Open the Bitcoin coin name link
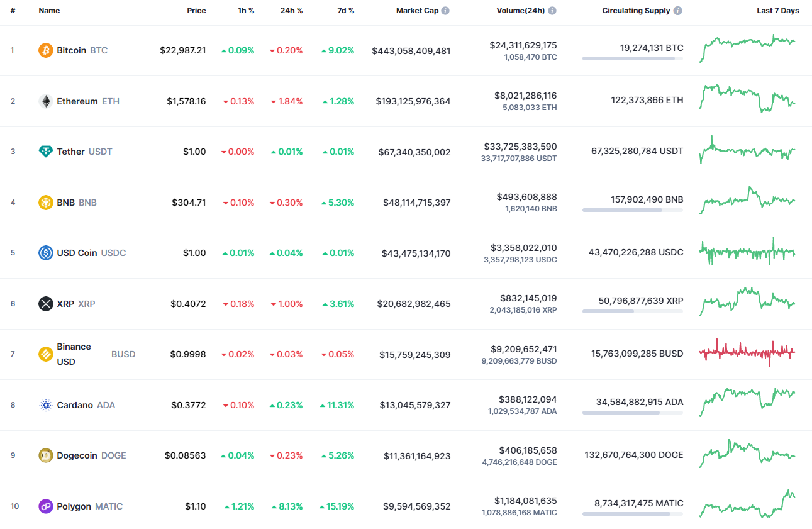Image resolution: width=812 pixels, height=529 pixels. pos(70,50)
